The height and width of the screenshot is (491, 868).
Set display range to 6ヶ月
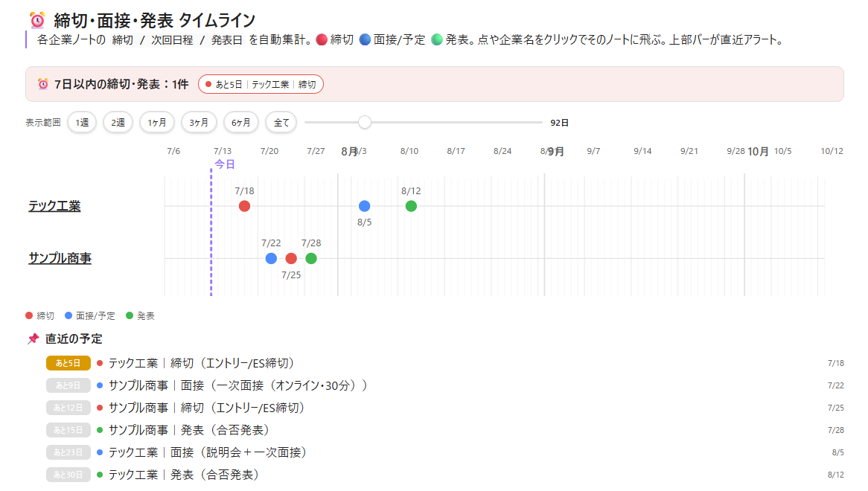(240, 122)
